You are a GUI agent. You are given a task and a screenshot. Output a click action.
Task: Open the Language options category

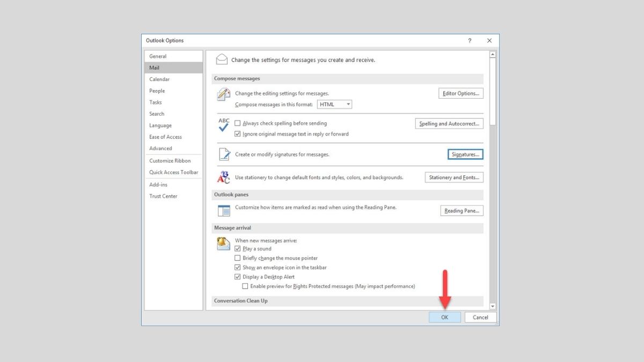[x=173, y=125]
